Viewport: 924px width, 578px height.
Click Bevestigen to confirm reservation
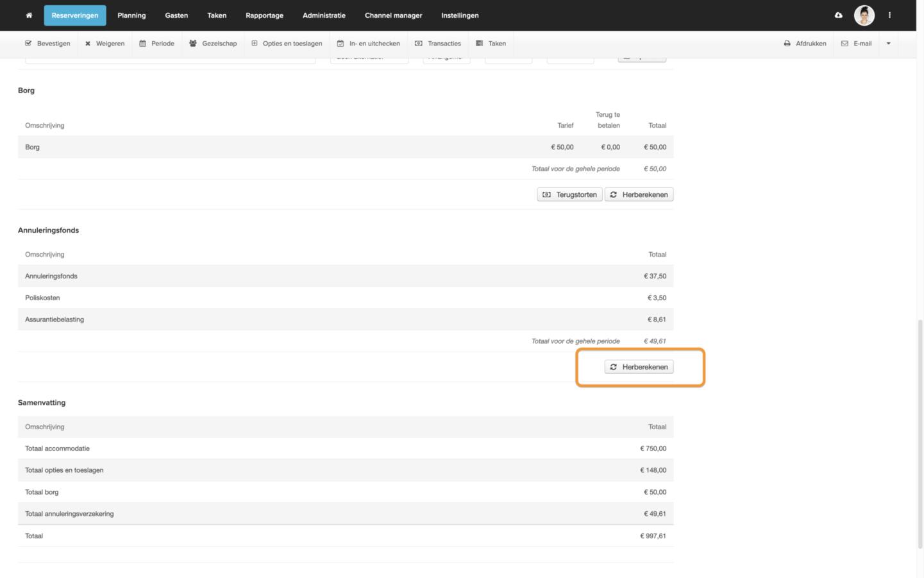tap(47, 44)
